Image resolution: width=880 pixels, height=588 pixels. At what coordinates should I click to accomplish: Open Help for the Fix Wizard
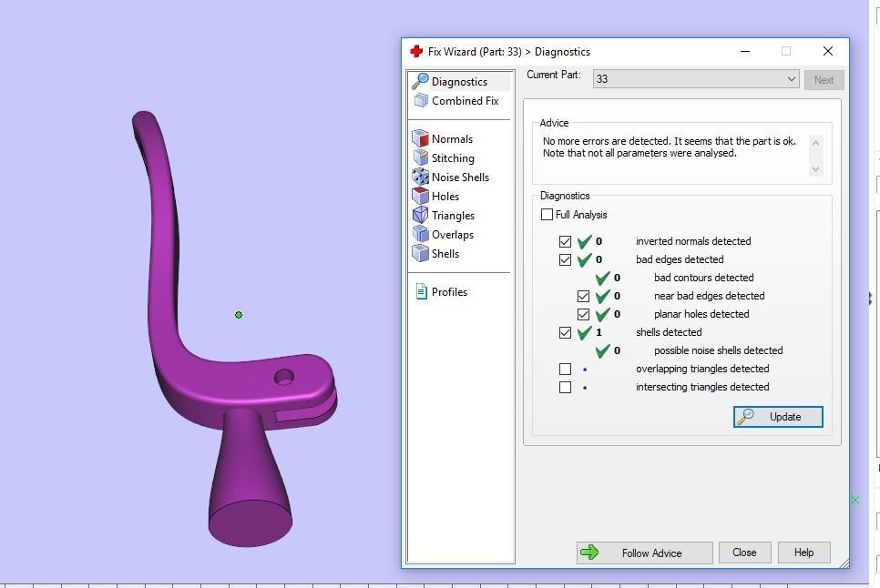tap(803, 553)
